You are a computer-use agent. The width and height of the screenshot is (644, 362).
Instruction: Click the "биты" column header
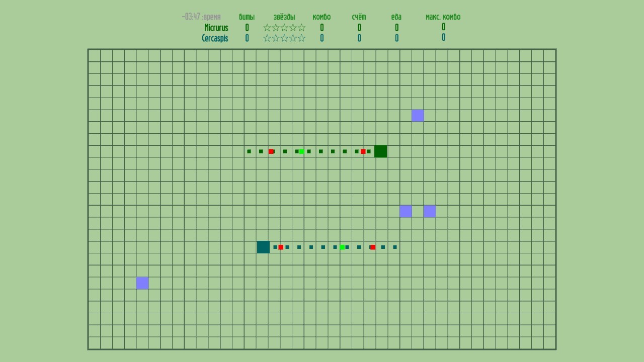point(247,17)
